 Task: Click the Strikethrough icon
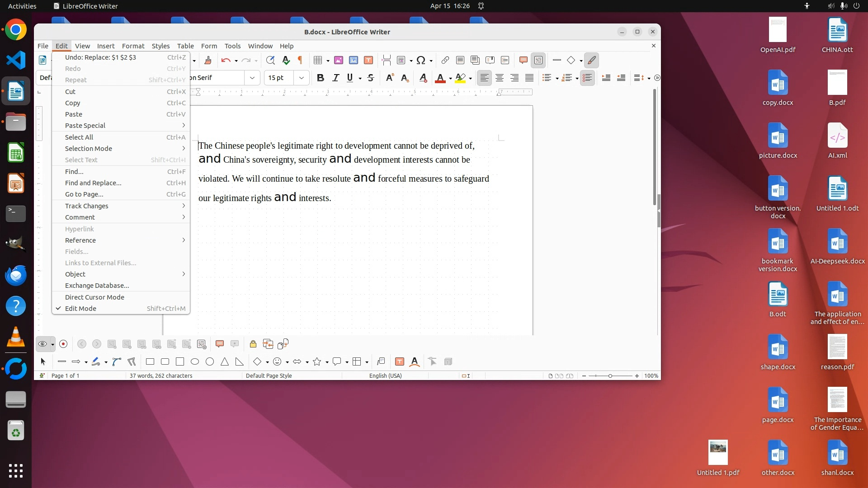[x=371, y=78]
